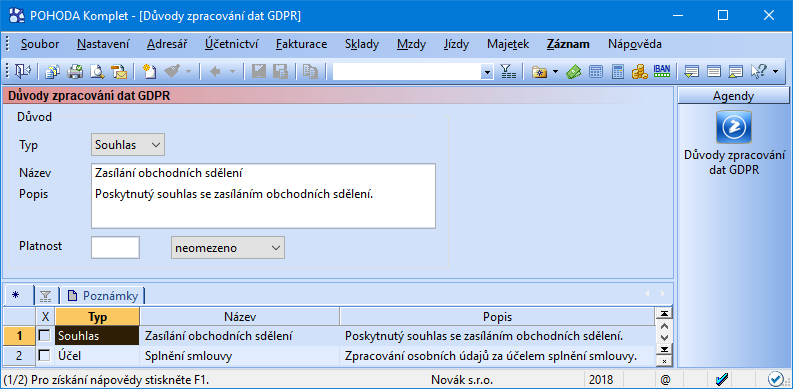Open the Fakturace menu
Viewport: 793px width, 389px height.
point(301,44)
